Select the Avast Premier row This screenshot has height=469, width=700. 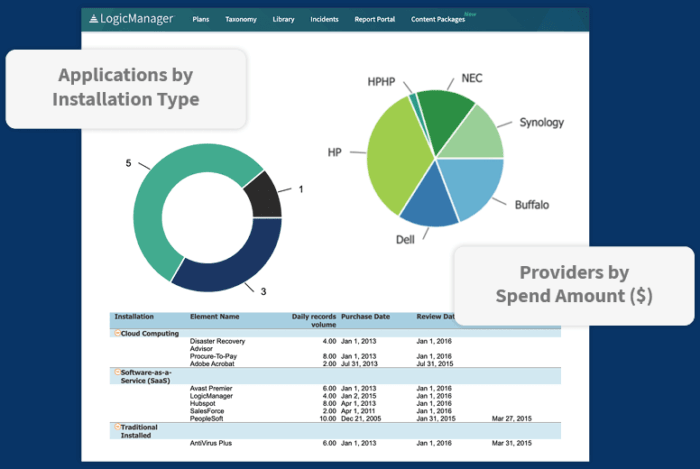(x=335, y=388)
